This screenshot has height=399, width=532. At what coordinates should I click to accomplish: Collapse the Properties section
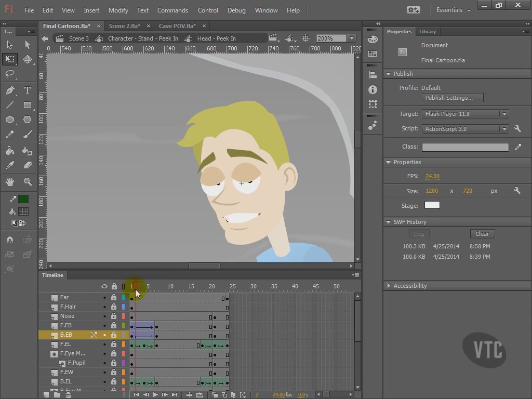(389, 162)
